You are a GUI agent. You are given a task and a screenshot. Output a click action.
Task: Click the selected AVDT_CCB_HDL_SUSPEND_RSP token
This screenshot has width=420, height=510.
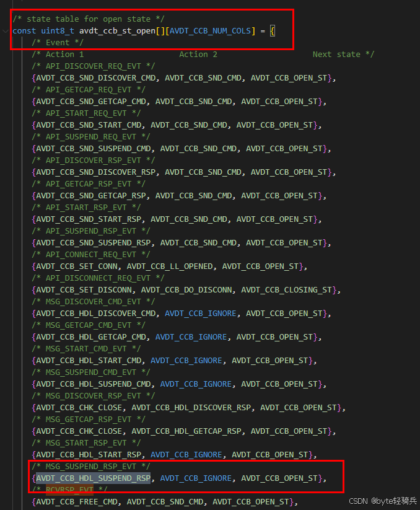click(x=94, y=478)
